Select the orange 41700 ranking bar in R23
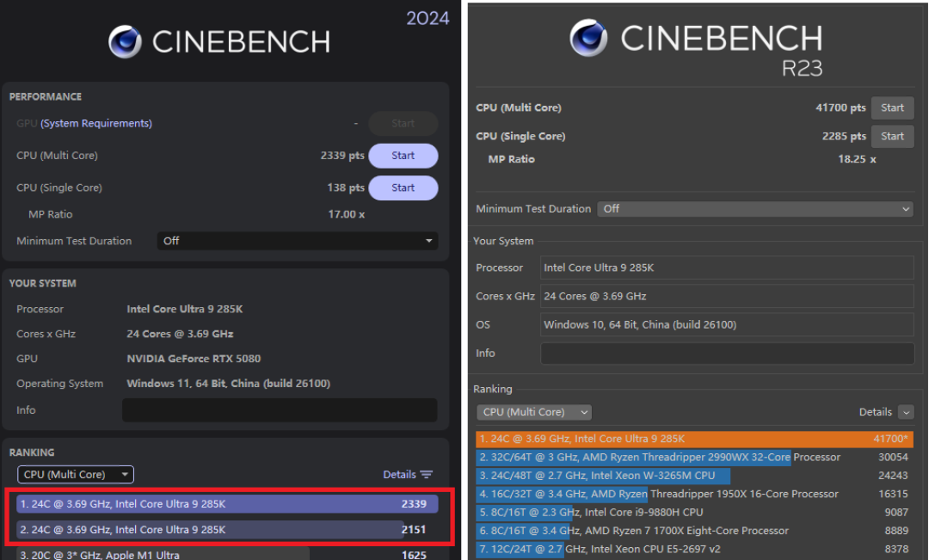929x560 pixels. tap(694, 439)
